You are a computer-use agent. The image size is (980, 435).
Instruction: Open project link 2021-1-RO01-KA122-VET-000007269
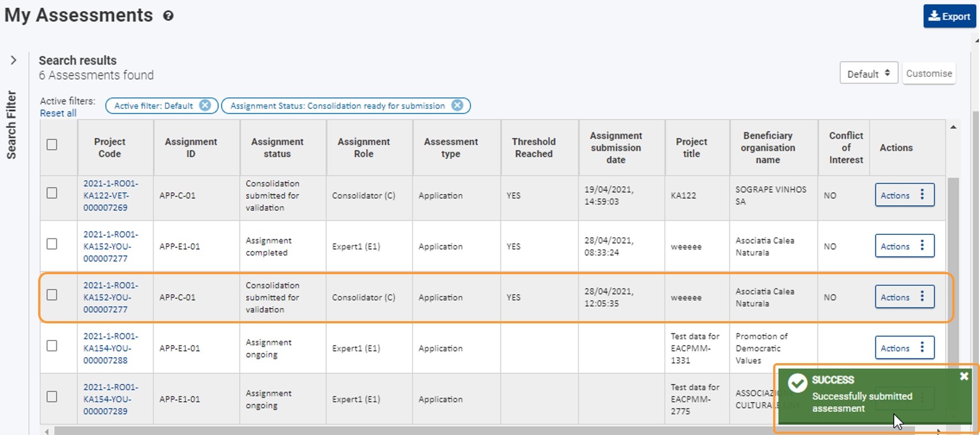111,196
